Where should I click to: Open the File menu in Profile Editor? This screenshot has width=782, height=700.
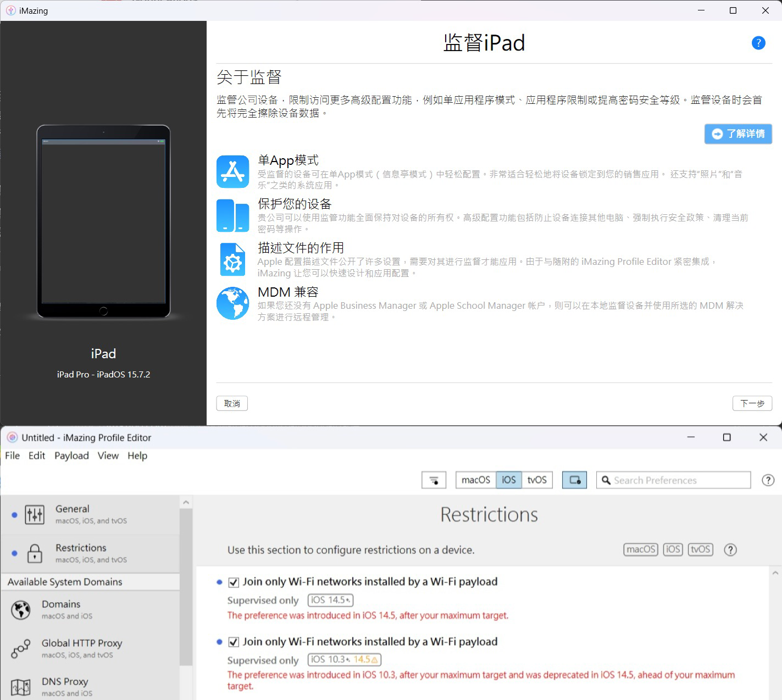click(x=12, y=455)
